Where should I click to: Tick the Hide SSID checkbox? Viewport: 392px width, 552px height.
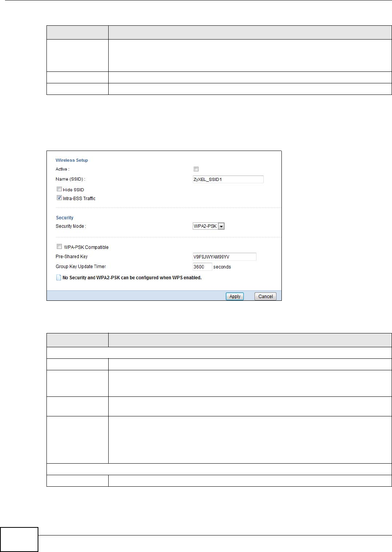click(59, 189)
